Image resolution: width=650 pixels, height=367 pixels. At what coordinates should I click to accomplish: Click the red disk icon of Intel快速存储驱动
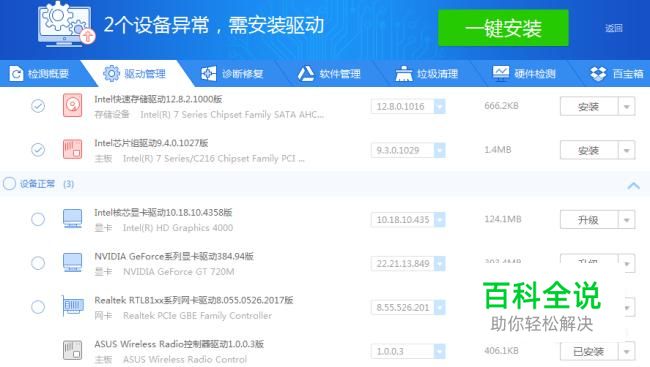73,105
